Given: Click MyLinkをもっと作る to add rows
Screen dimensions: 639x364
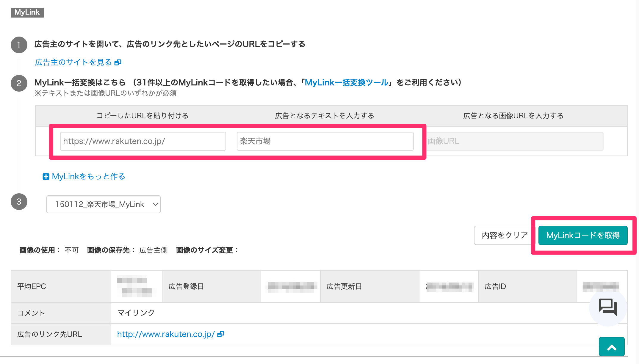Looking at the screenshot, I should (x=88, y=176).
